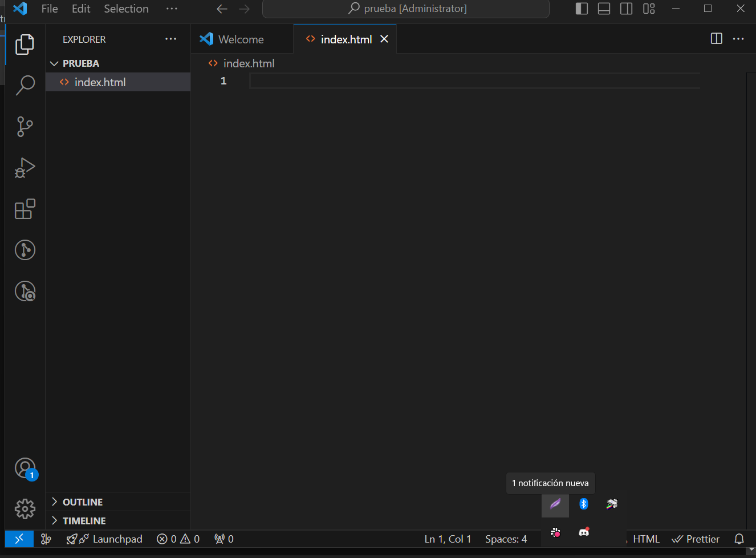Switch to the index.html tab
This screenshot has height=558, width=756.
click(346, 39)
